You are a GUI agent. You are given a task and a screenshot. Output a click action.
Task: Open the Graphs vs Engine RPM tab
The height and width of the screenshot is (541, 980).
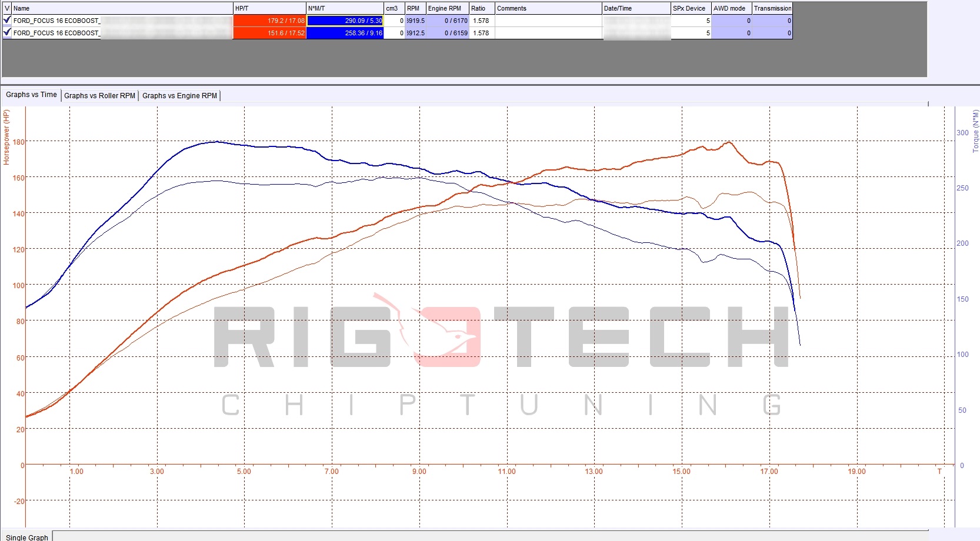(179, 96)
